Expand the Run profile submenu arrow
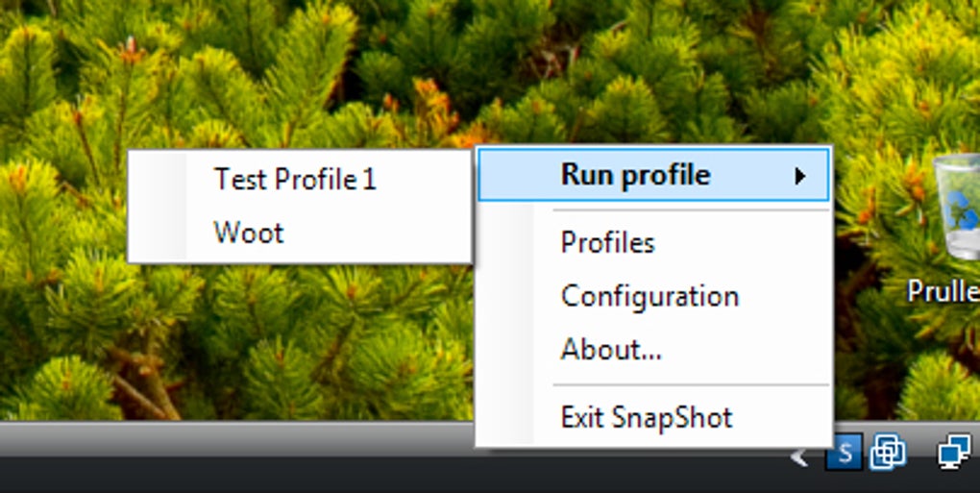This screenshot has height=493, width=980. 799,176
